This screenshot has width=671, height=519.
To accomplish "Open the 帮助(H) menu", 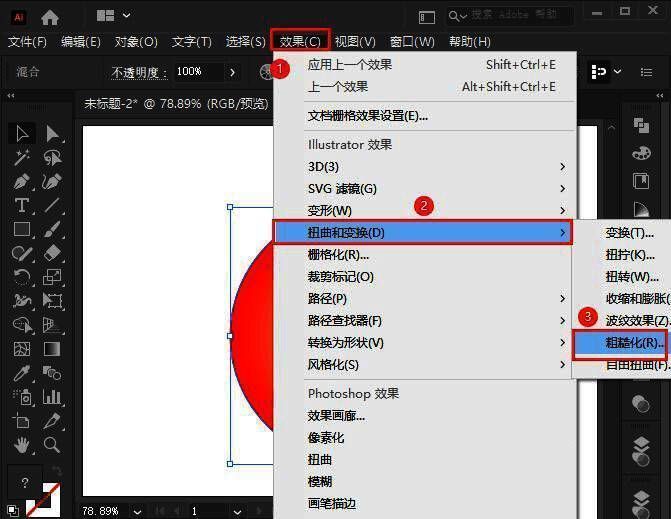I will pyautogui.click(x=469, y=42).
